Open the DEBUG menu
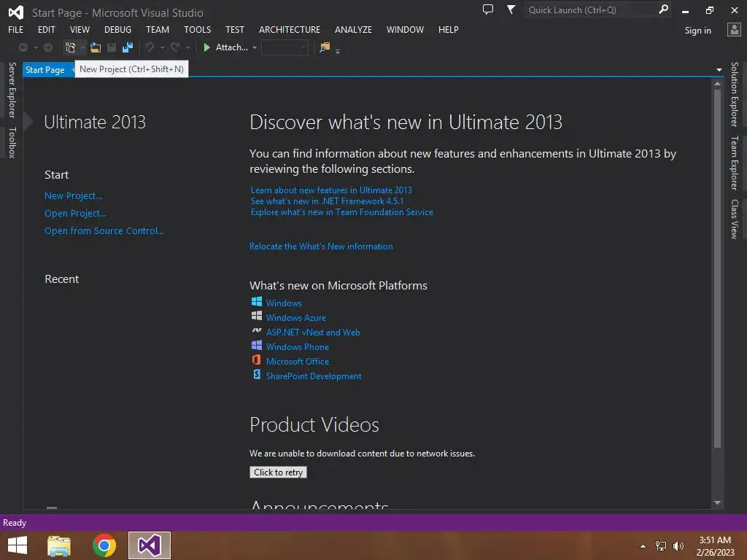The image size is (747, 560). tap(117, 29)
